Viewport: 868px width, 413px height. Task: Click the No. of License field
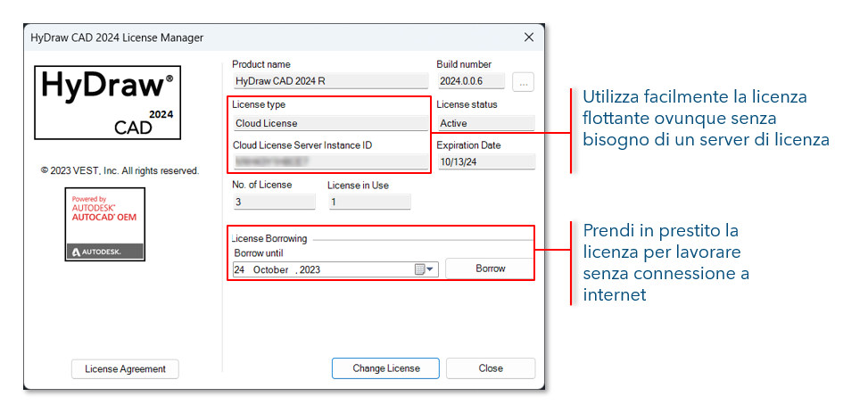pos(274,202)
